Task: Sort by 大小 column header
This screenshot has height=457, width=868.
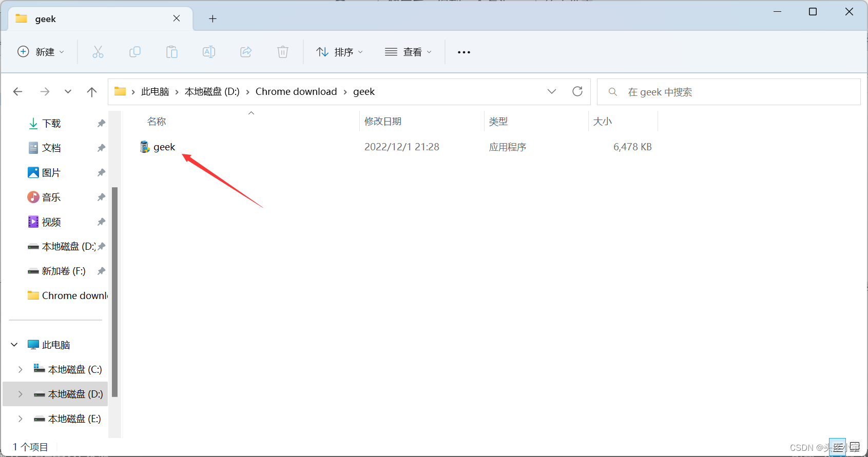Action: pos(603,122)
